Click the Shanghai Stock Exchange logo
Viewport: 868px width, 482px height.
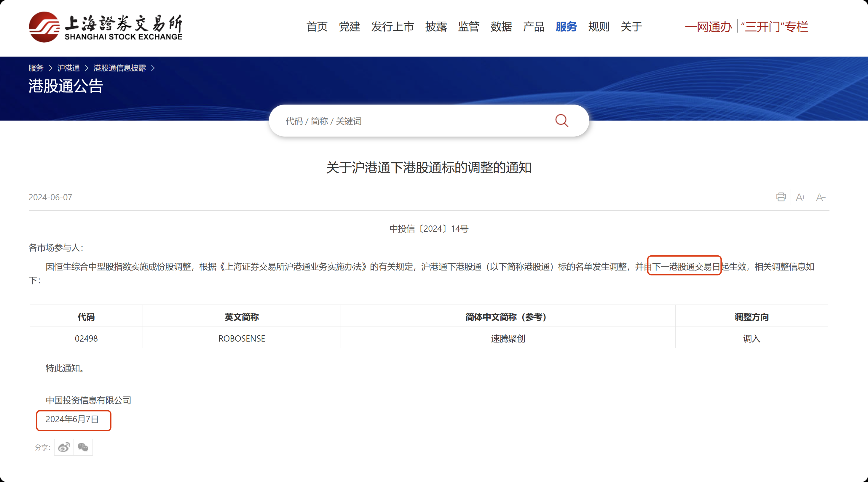pos(106,27)
